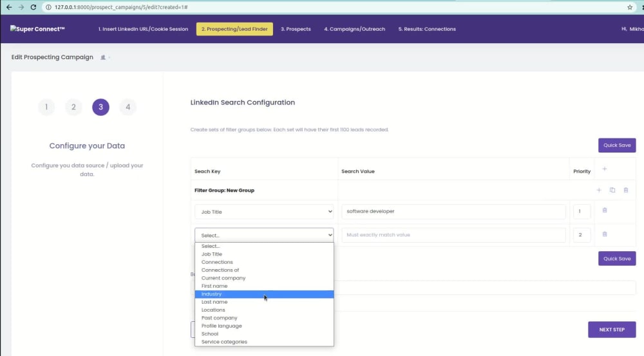644x356 pixels.
Task: Choose First name option
Action: [264, 286]
